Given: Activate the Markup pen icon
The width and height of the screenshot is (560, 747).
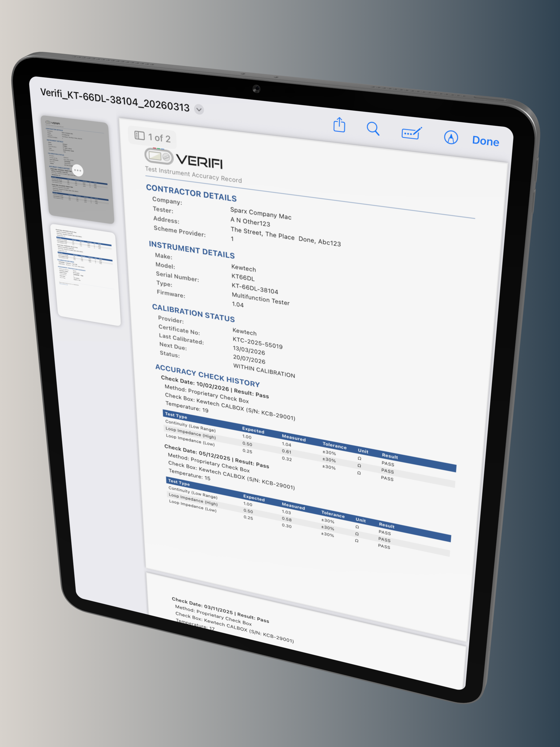Looking at the screenshot, I should 451,137.
